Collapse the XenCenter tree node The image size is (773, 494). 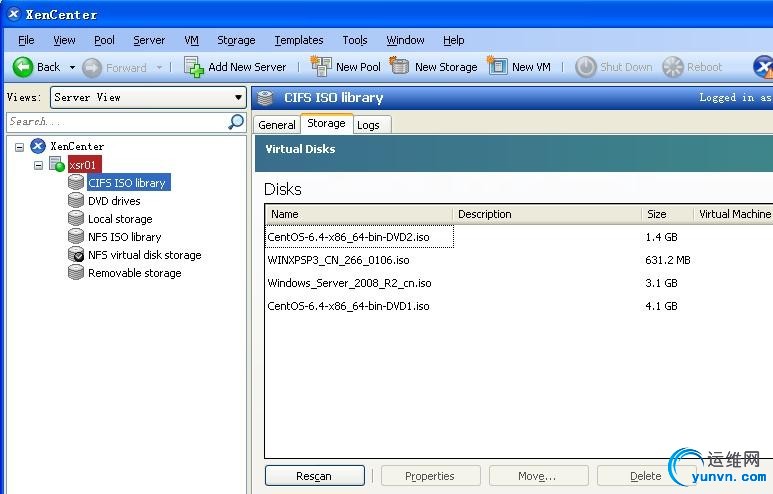(19, 146)
